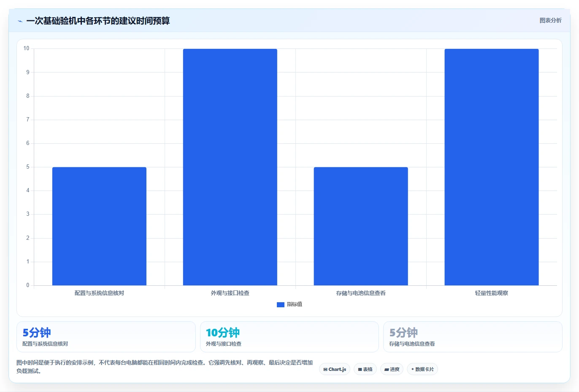Click the icon inside the Chart.js chip
This screenshot has width=579, height=392.
(325, 370)
